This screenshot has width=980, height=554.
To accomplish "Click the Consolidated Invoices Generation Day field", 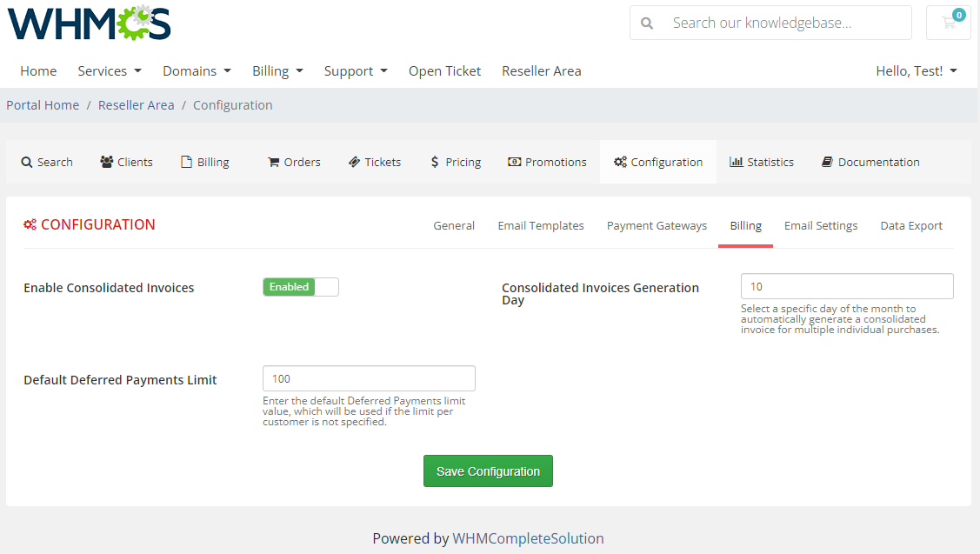I will [x=846, y=285].
